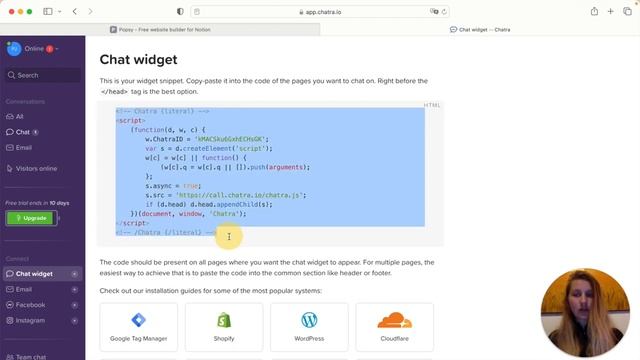
Task: Click the sidebar Search field
Action: (x=43, y=75)
